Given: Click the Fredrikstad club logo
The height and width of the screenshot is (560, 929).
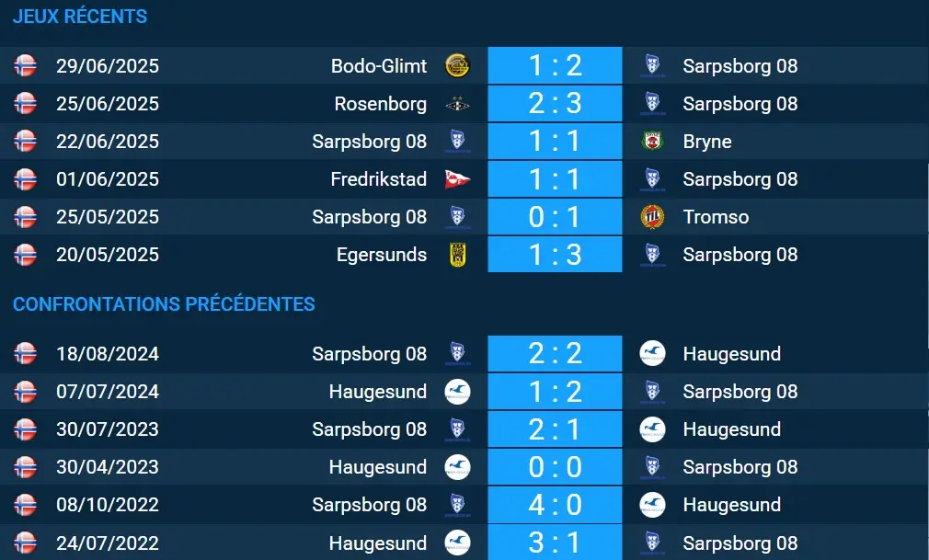Looking at the screenshot, I should 457,179.
